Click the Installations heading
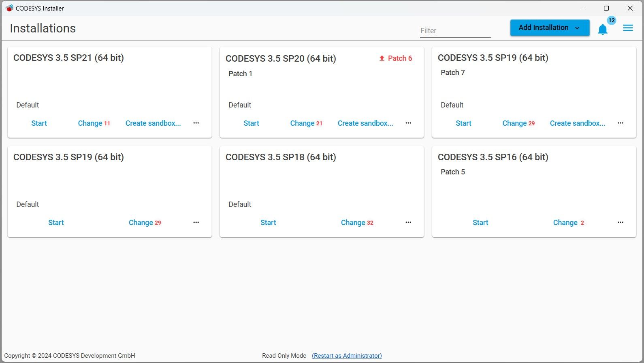Screen dimensions: 644x363 click(43, 28)
